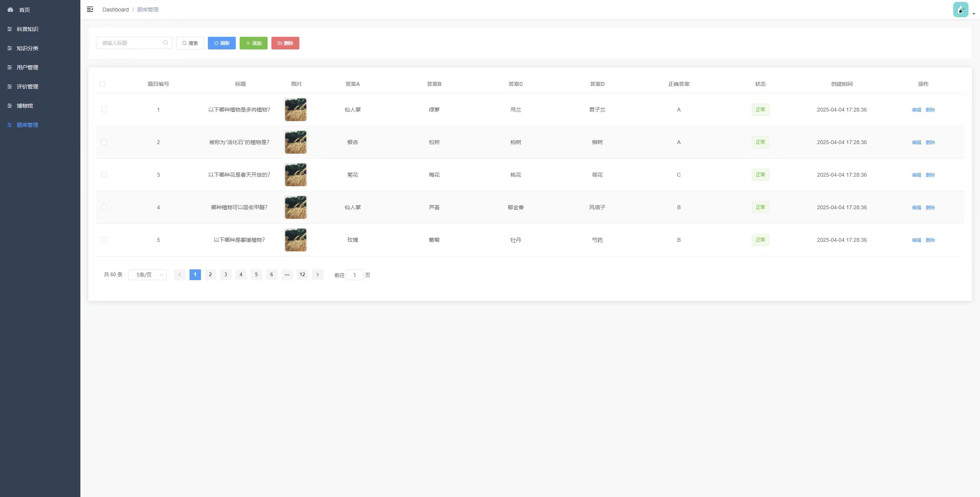Check the checkbox for question 1
Image resolution: width=980 pixels, height=497 pixels.
point(104,110)
